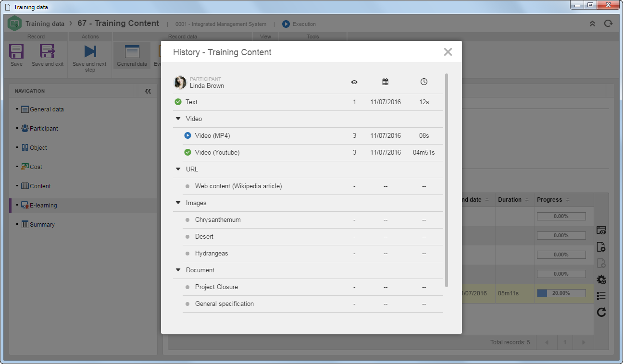Click green check icon beside Video (Youtube)
Viewport: 623px width, 364px height.
click(x=187, y=152)
